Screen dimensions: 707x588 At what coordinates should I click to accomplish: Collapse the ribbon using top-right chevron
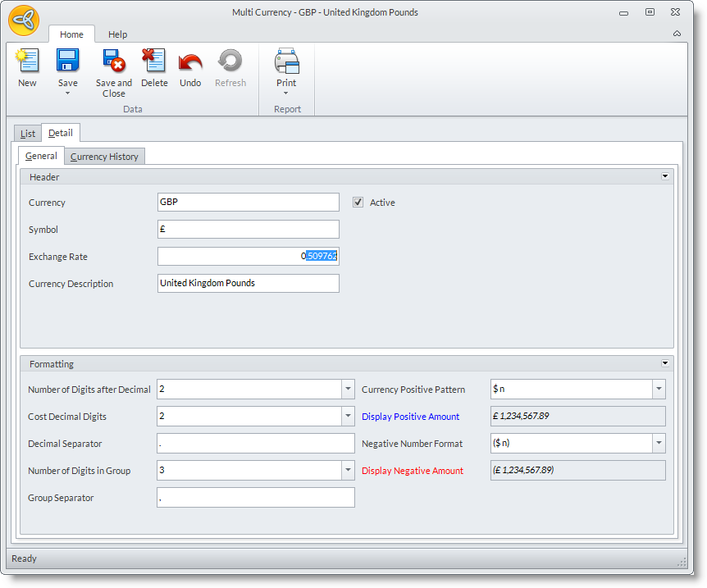pyautogui.click(x=677, y=34)
